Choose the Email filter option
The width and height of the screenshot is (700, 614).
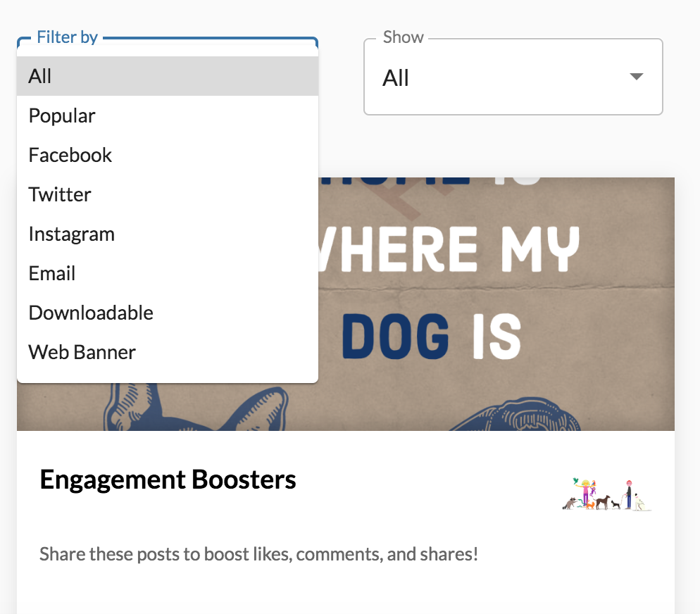pos(168,273)
